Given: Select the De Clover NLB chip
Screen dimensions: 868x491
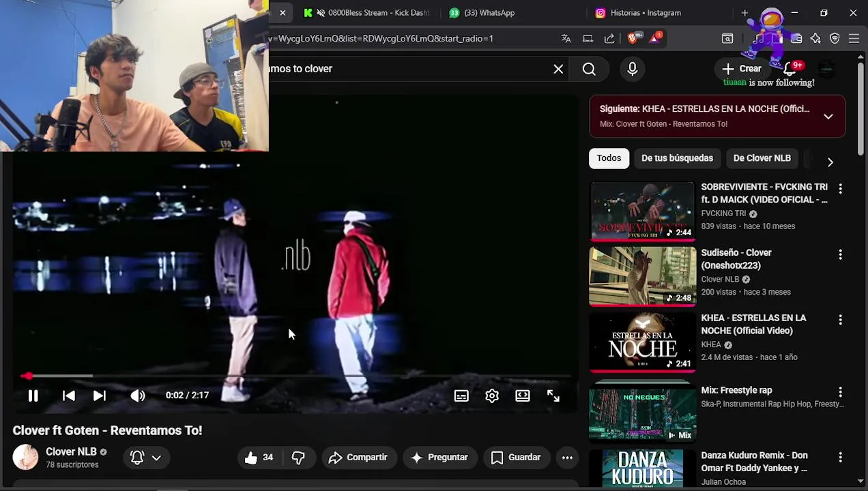Looking at the screenshot, I should pyautogui.click(x=762, y=158).
